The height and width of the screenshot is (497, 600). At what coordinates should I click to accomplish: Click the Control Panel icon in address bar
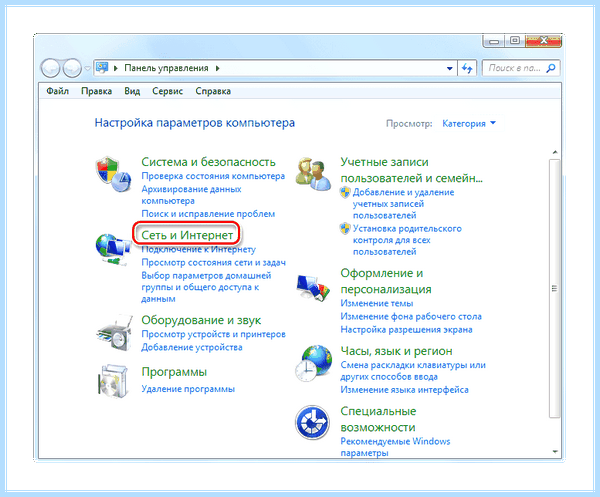(102, 68)
